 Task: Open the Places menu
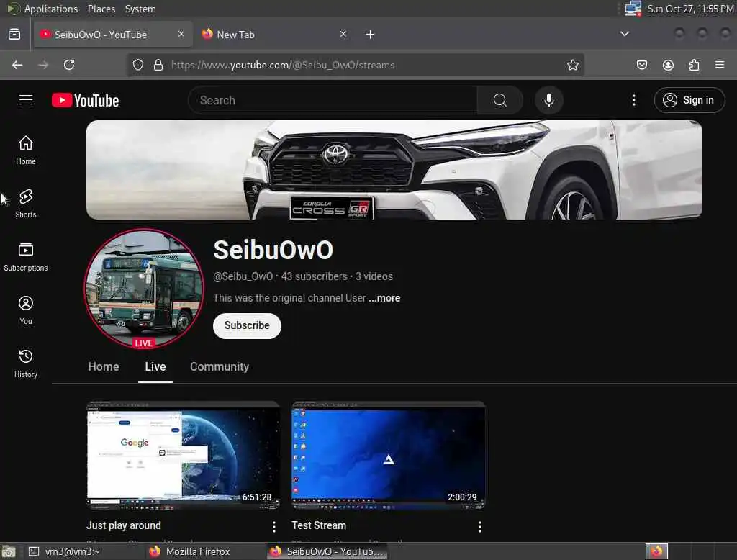pos(101,9)
